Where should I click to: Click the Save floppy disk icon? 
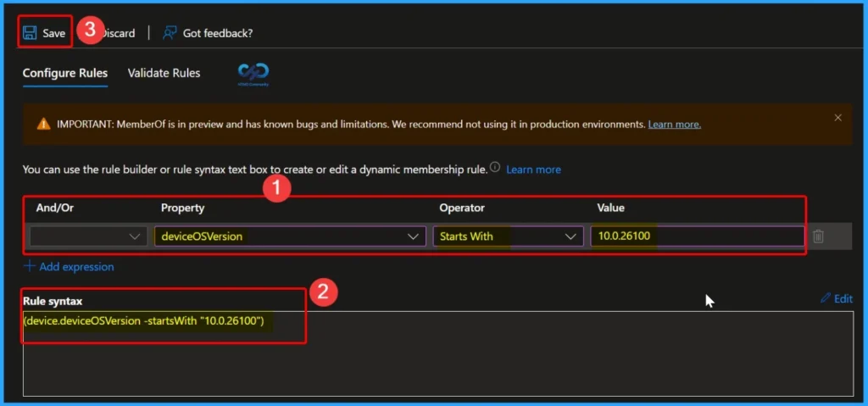point(30,33)
